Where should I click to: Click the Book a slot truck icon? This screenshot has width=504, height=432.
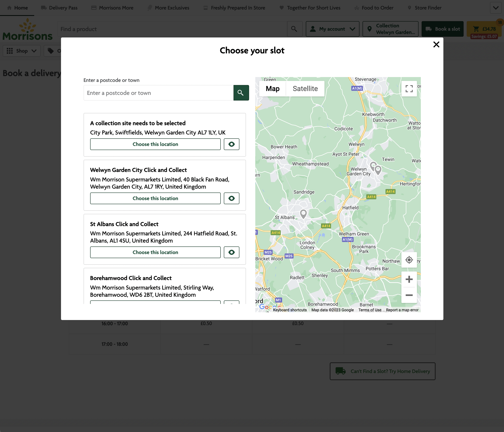pyautogui.click(x=428, y=29)
